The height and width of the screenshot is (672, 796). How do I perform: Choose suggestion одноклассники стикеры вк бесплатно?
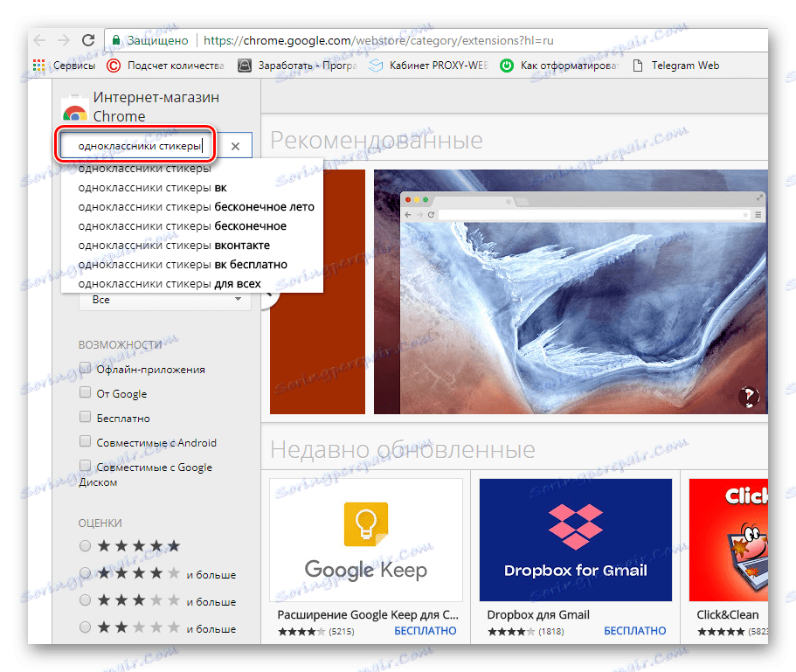192,265
